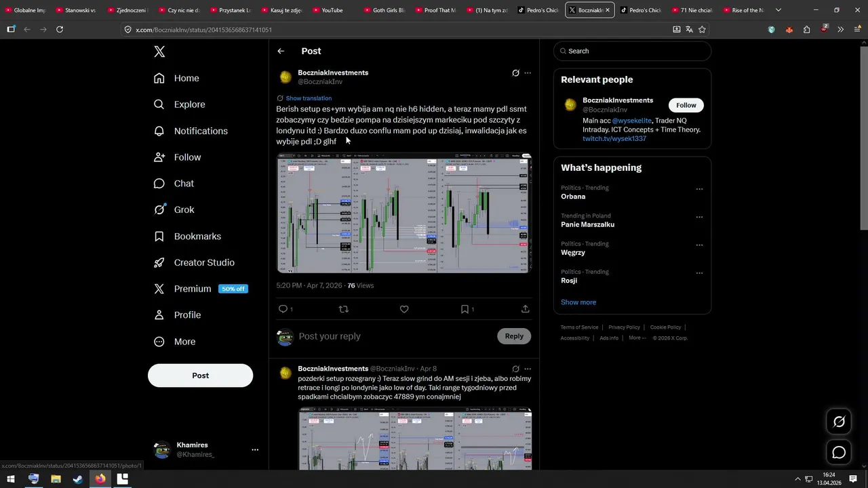This screenshot has width=868, height=488.
Task: Open floating chat messages button
Action: (x=839, y=452)
